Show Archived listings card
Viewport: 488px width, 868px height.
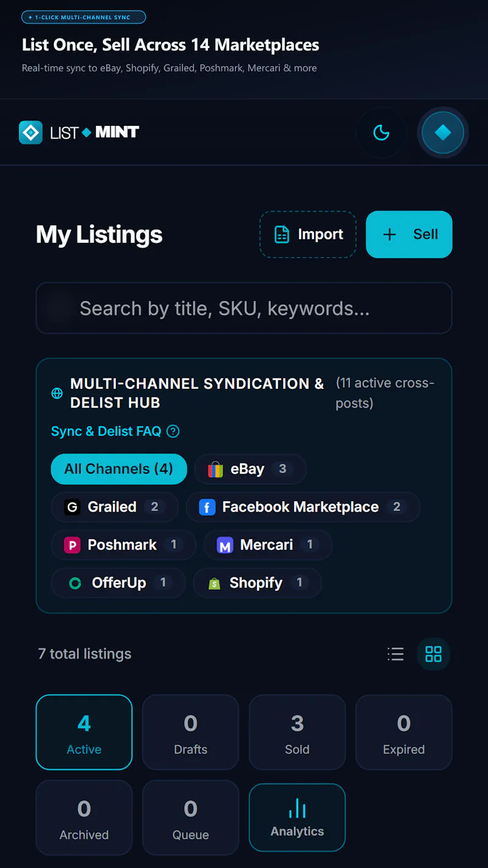click(84, 817)
